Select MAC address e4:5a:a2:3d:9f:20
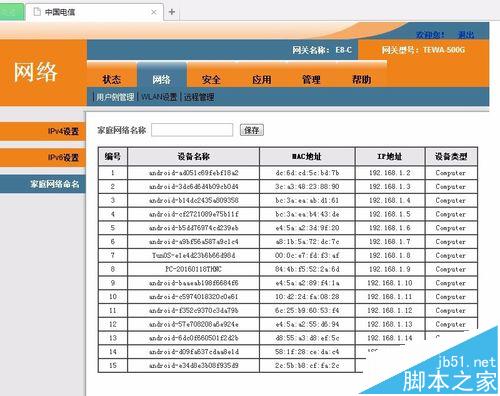 pyautogui.click(x=307, y=228)
